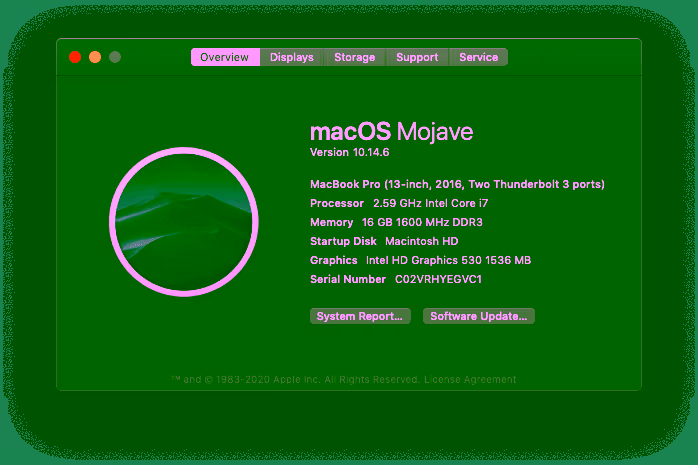The image size is (698, 465).
Task: Click the macOS Mojave circular logo
Action: pyautogui.click(x=184, y=222)
